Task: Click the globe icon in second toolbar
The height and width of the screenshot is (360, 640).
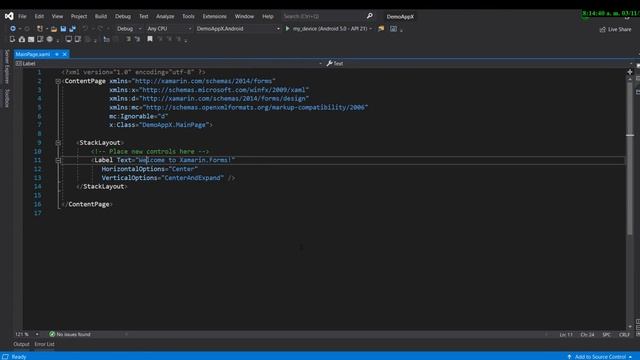Action: click(50, 39)
